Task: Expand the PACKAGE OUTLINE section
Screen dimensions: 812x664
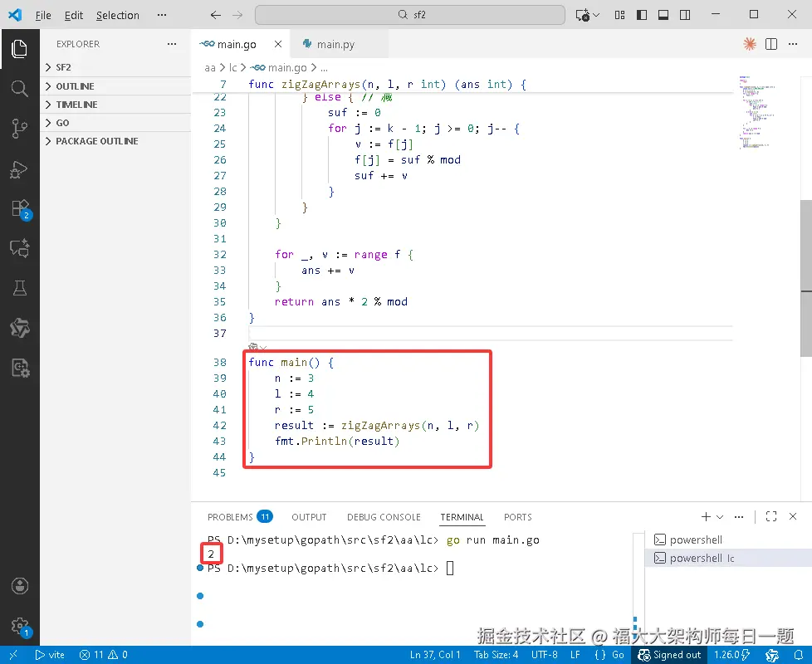Action: [x=115, y=141]
